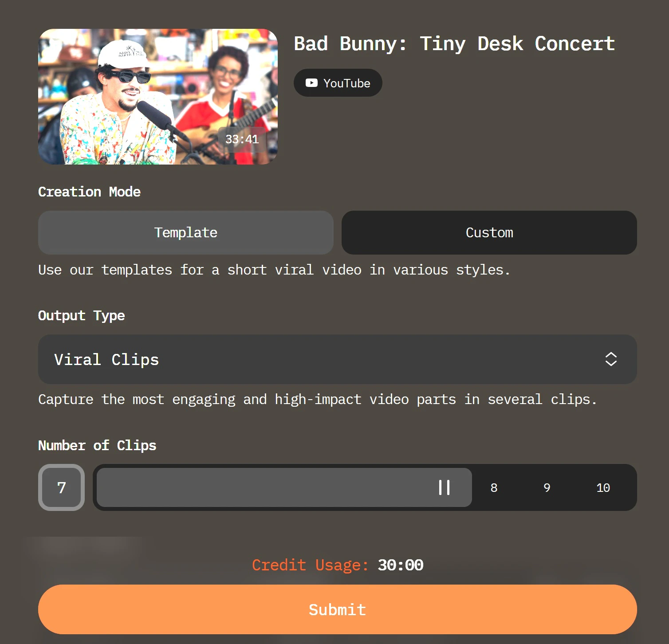
Task: Click the up-down chevron icon in Output Type
Action: 611,359
